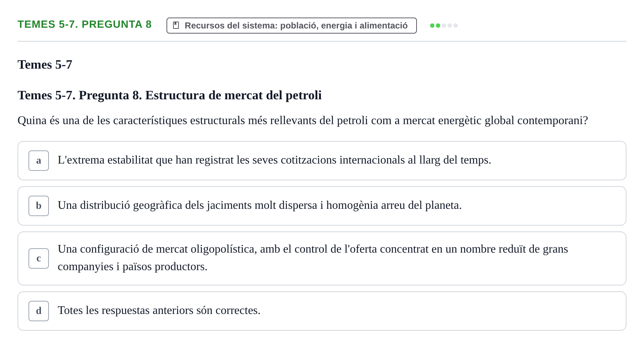Viewport: 644px width, 349px height.
Task: Click the five-dot progress indicator
Action: click(444, 26)
